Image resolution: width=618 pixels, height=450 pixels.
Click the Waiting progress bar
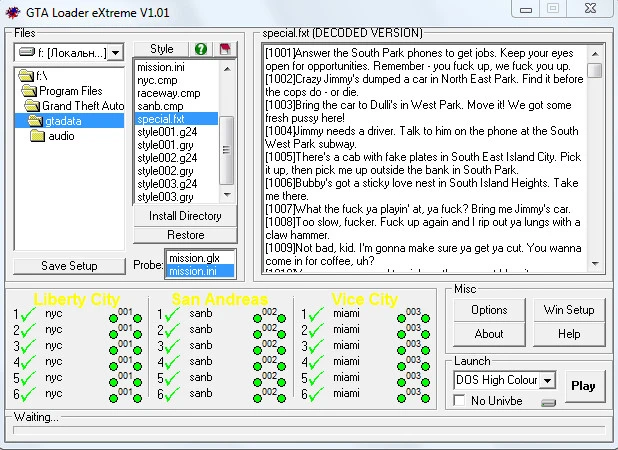pos(309,430)
